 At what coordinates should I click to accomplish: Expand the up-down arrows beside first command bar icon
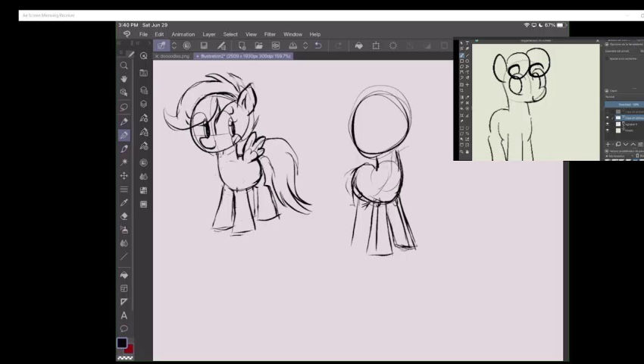click(174, 45)
